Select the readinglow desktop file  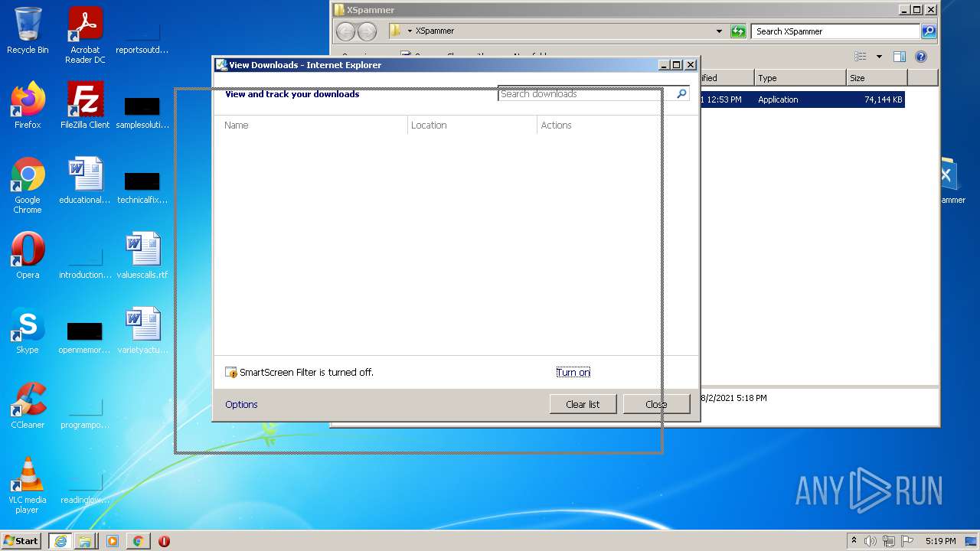85,487
